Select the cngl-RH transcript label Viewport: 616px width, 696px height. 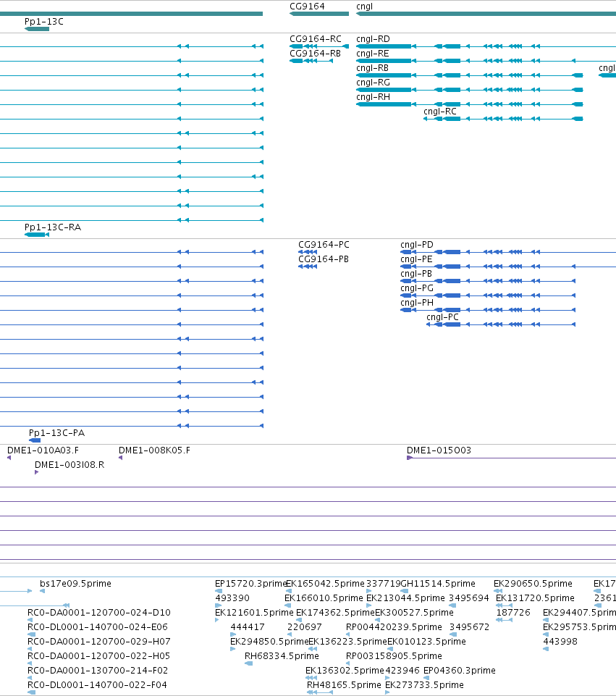373,97
